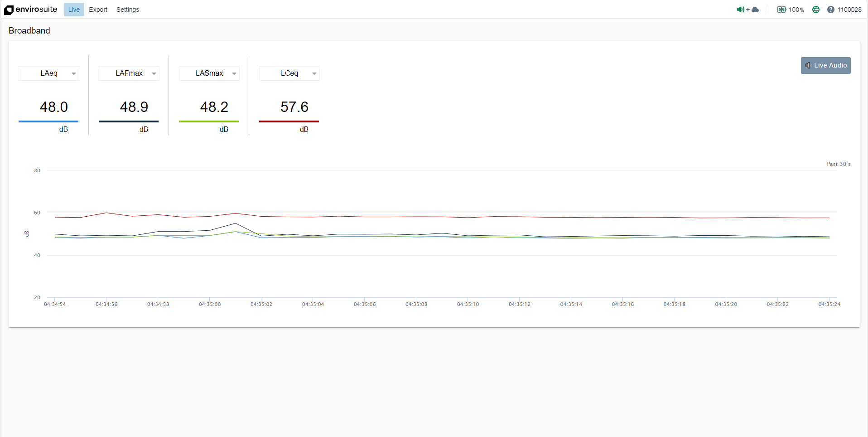Click the 04:35:10 time axis label

click(468, 304)
